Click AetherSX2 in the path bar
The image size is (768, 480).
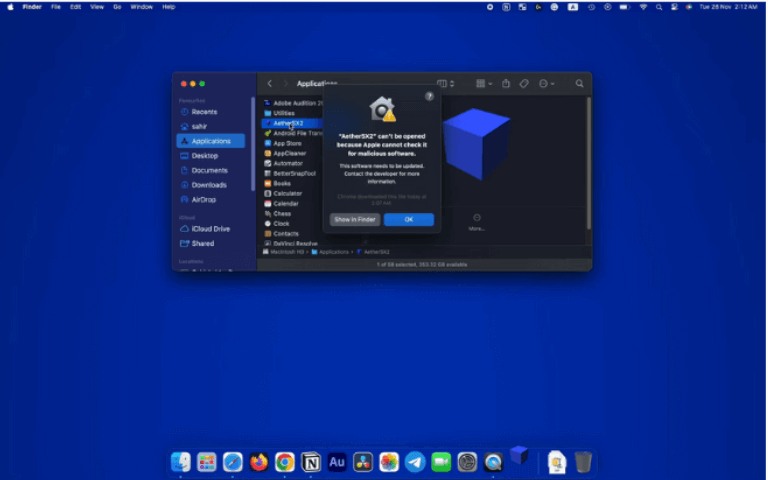click(x=373, y=252)
